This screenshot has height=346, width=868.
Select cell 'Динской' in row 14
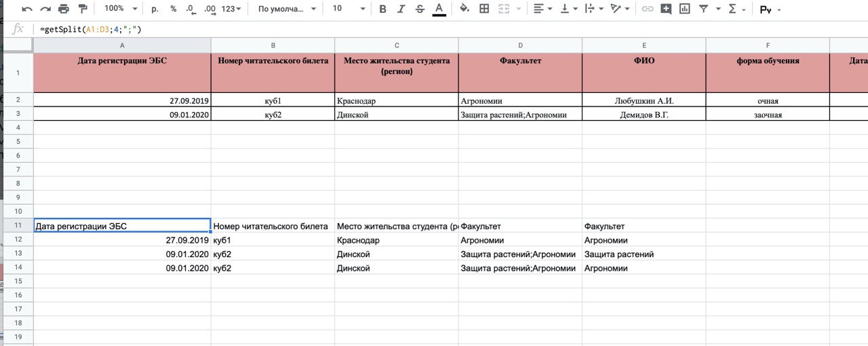pos(397,268)
